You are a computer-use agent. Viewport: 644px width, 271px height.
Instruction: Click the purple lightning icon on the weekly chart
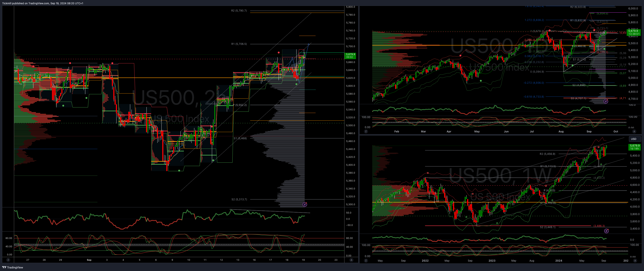click(606, 231)
